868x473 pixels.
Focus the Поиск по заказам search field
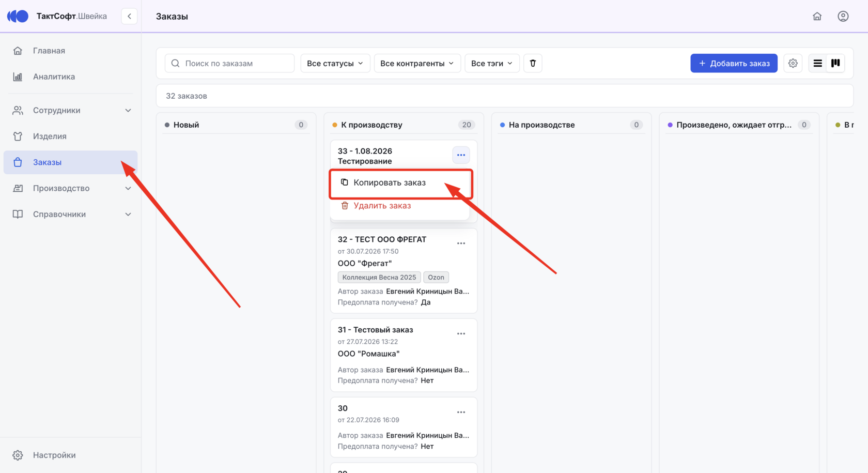coord(229,63)
